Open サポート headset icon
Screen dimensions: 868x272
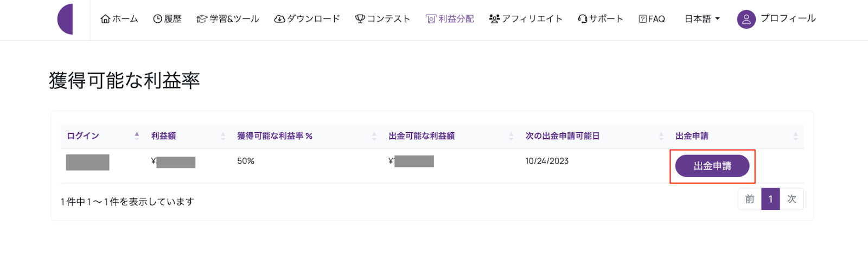583,19
